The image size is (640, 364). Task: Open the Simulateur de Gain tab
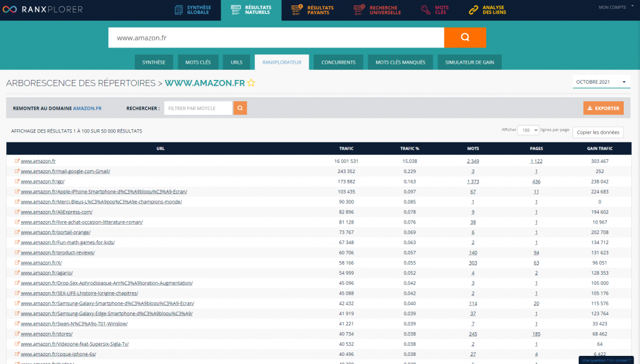[x=469, y=62]
